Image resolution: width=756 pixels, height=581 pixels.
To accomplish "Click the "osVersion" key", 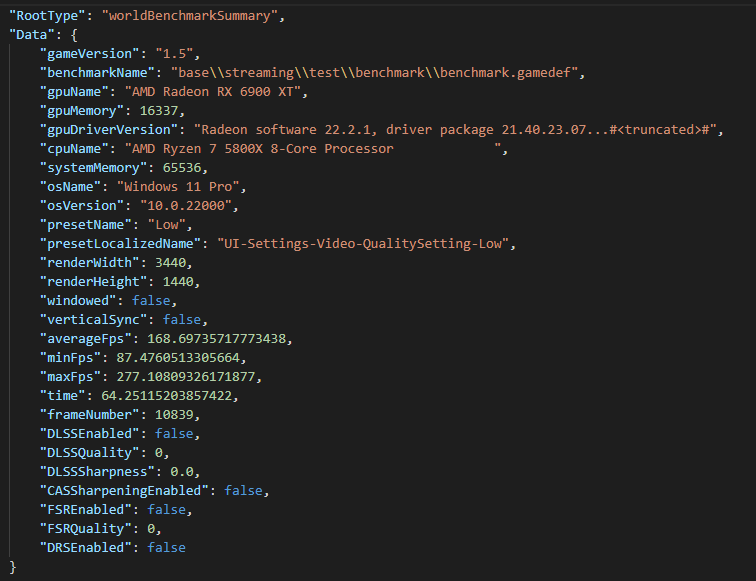I will (82, 205).
